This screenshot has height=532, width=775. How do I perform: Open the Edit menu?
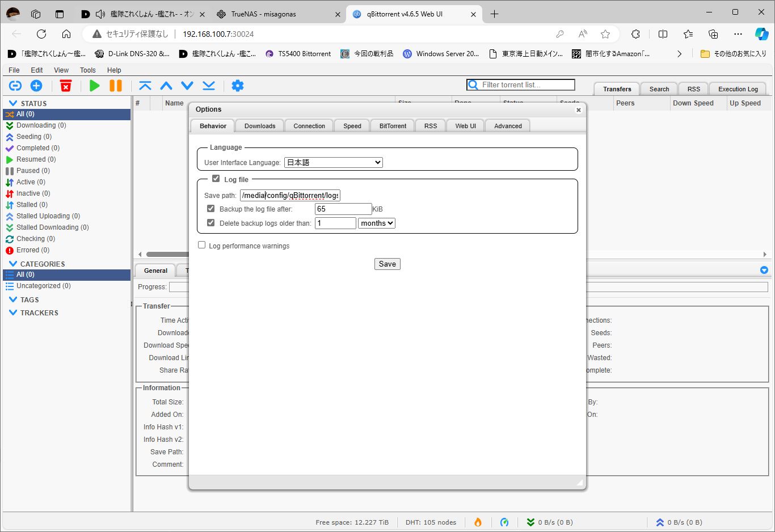pos(37,70)
